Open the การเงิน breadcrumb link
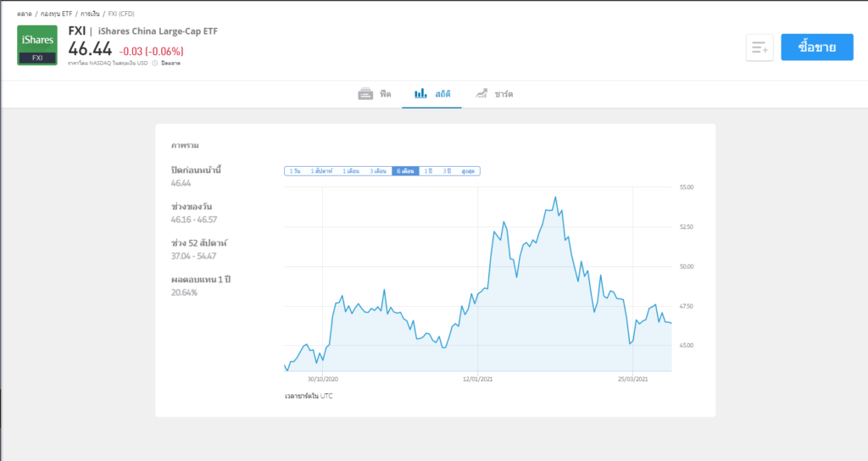The height and width of the screenshot is (461, 868). coord(91,14)
